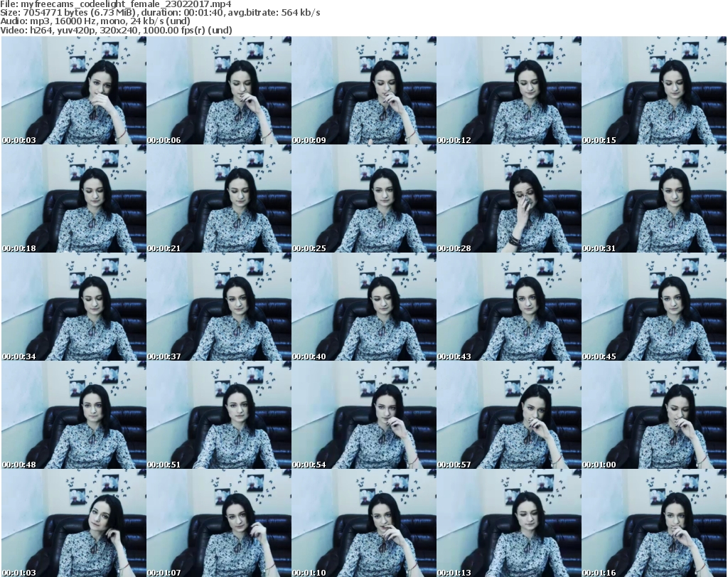
Task: Select the frame thumbnail stamped 00:00:15
Action: [654, 90]
